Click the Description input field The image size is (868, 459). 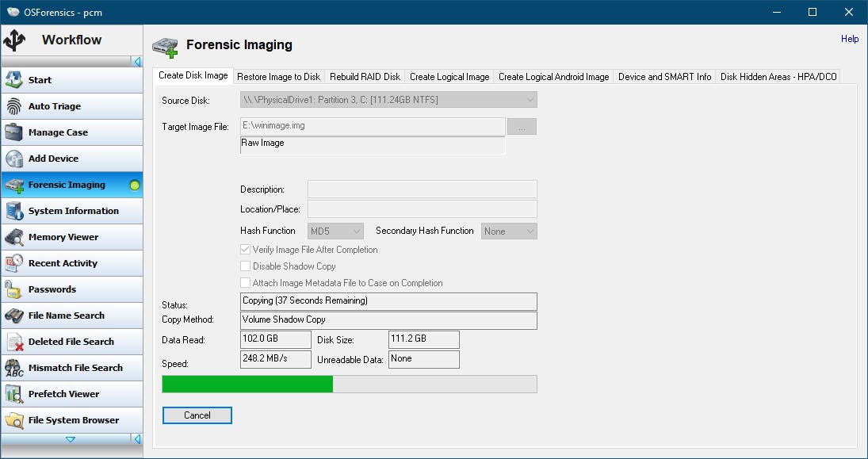pyautogui.click(x=423, y=189)
